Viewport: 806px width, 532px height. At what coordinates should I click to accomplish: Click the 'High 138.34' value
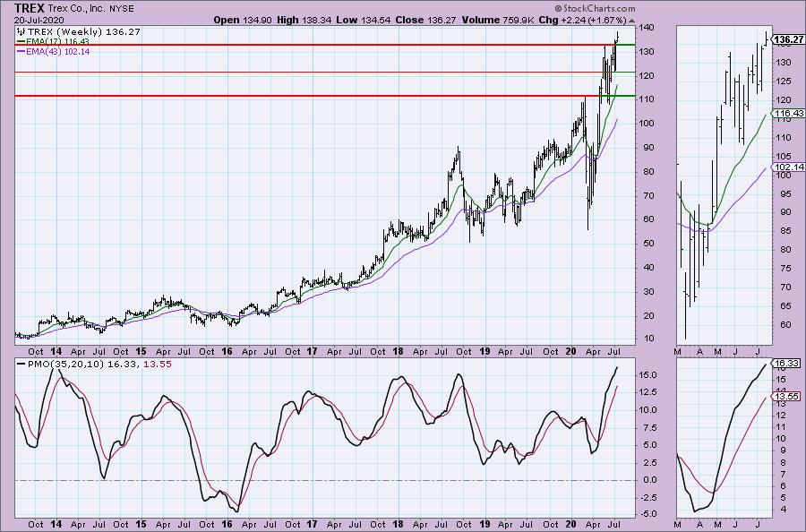pyautogui.click(x=304, y=20)
